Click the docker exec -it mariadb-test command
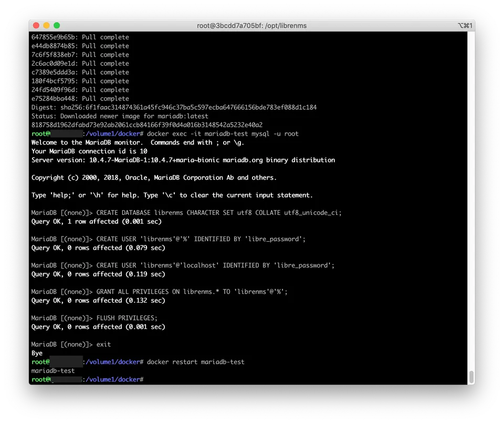Screen dimensions: 504x423 [223, 134]
